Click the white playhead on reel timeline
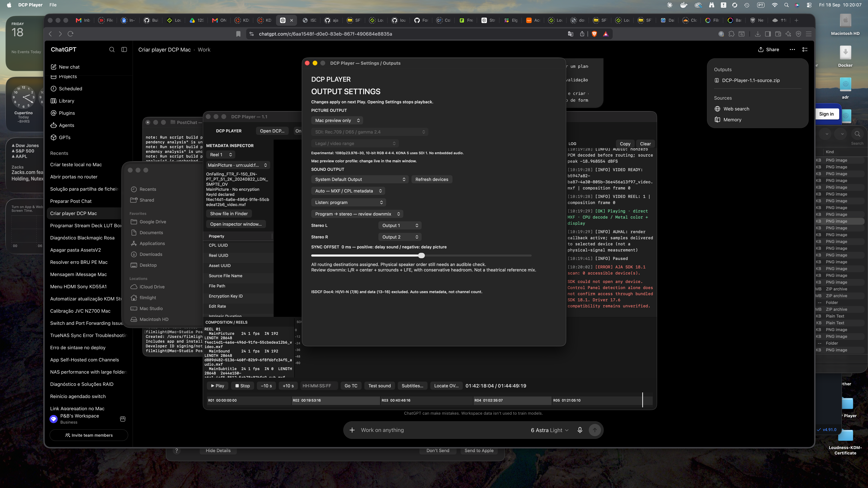Screen dimensions: 868x488 pyautogui.click(x=643, y=400)
